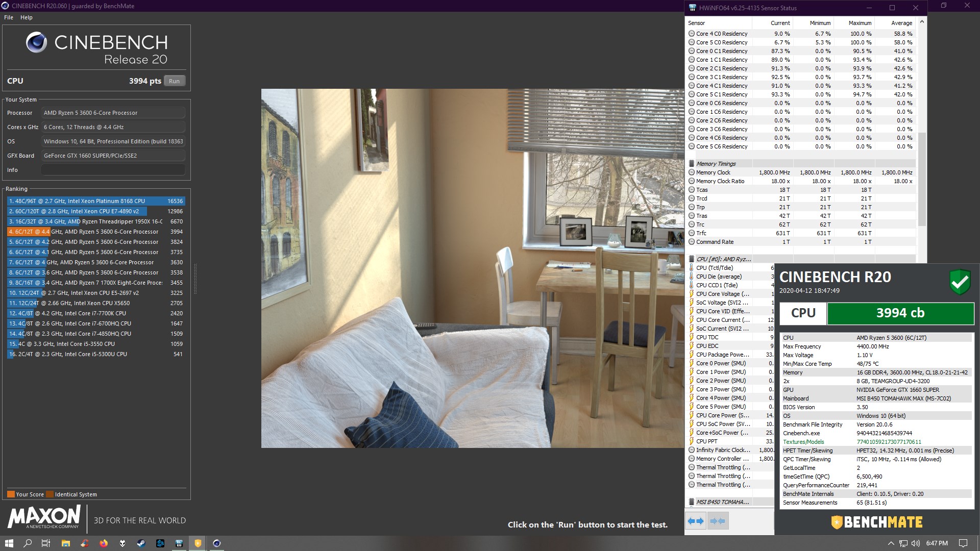Click the HWiNFO vertical scrollbar thumb
Image resolution: width=980 pixels, height=551 pixels.
(x=922, y=179)
